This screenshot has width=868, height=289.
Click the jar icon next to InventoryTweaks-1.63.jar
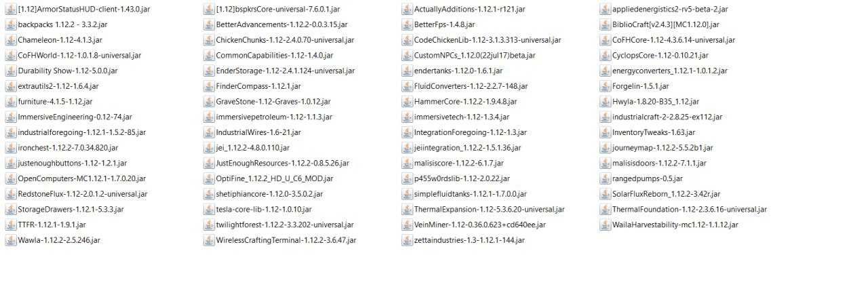(606, 132)
